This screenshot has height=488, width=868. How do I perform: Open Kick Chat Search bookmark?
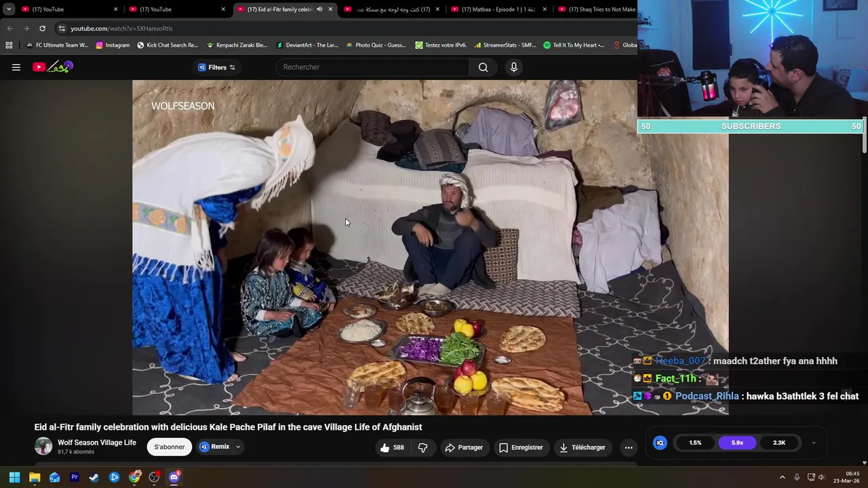pyautogui.click(x=167, y=45)
